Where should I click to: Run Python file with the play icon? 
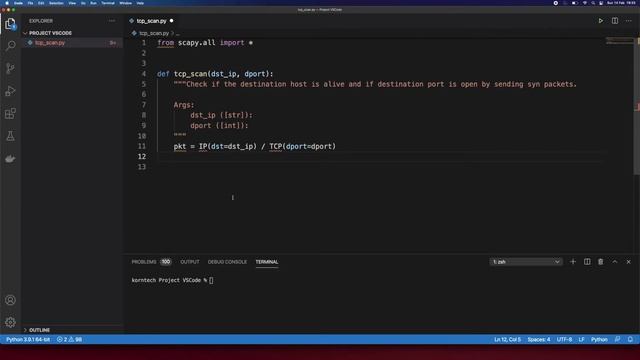click(601, 21)
